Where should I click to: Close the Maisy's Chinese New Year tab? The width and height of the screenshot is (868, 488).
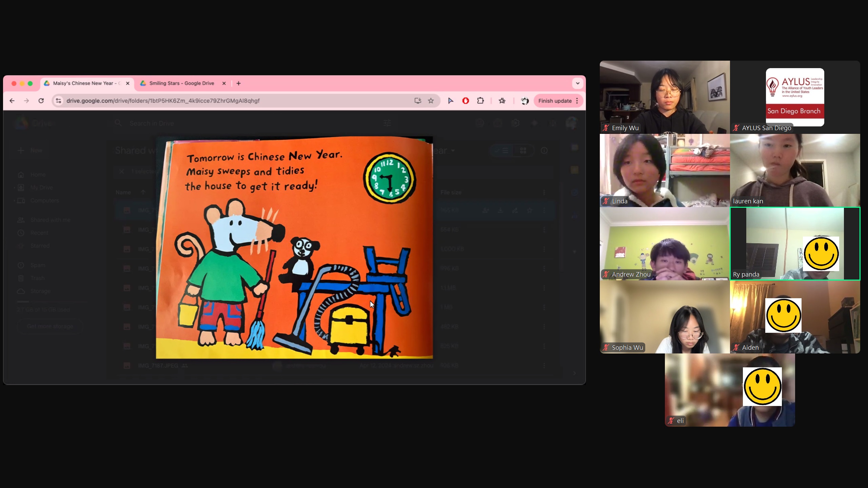(127, 83)
